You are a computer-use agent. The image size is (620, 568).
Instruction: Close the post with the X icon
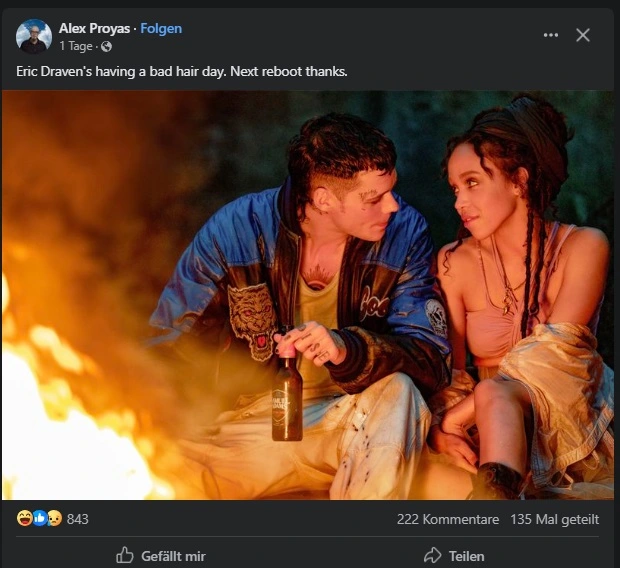point(583,35)
